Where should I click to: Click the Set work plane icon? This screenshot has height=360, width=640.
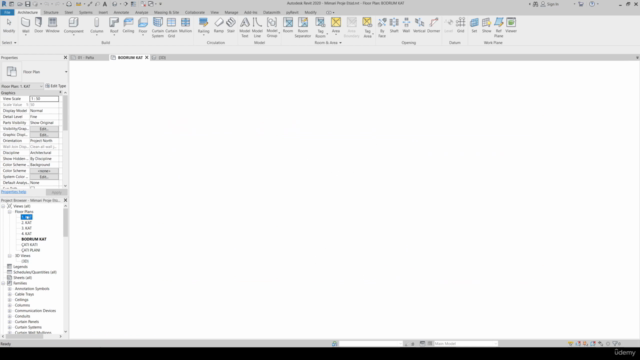click(x=474, y=25)
